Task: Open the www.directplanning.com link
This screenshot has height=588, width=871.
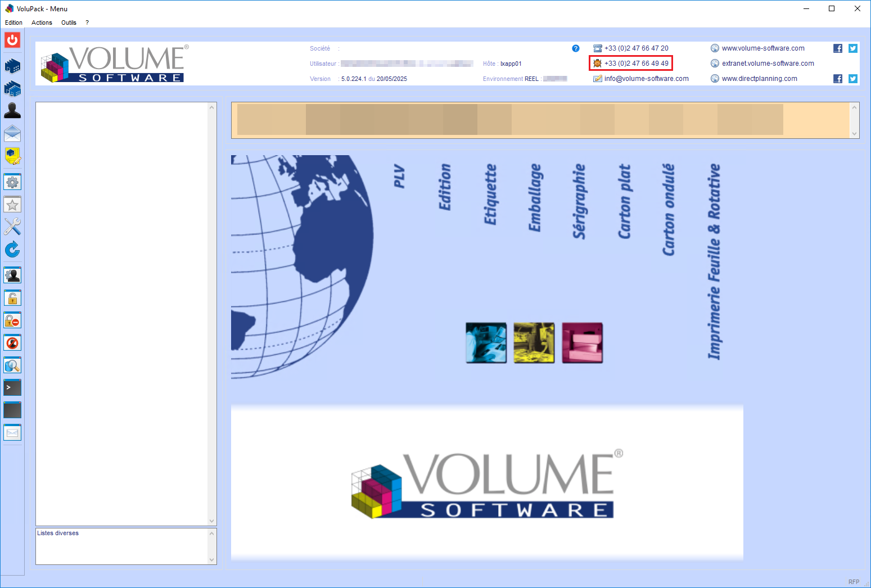Action: pyautogui.click(x=760, y=79)
